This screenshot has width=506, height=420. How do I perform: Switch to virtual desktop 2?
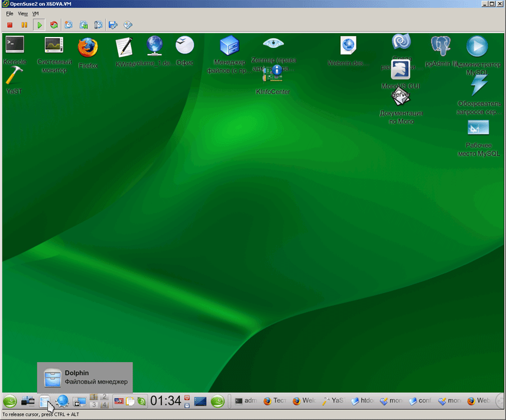click(104, 397)
